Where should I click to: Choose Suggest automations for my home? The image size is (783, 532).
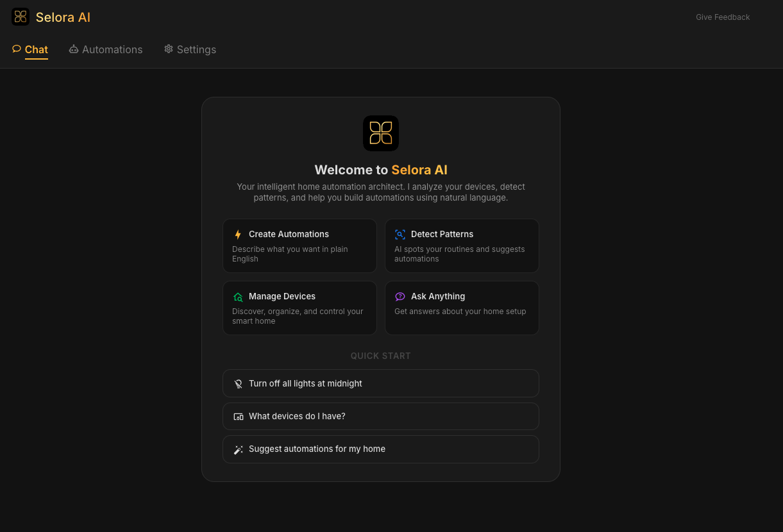380,449
